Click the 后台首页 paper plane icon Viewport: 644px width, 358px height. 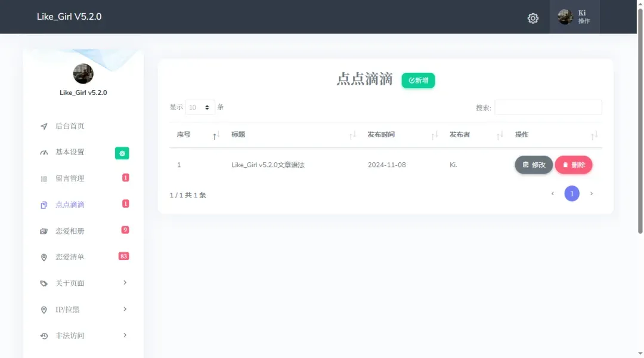(44, 126)
